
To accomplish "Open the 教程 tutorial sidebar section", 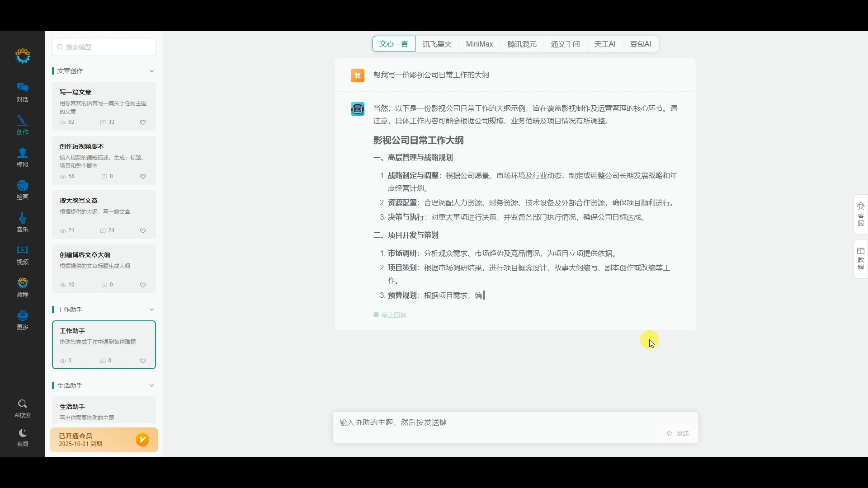I will click(x=23, y=288).
